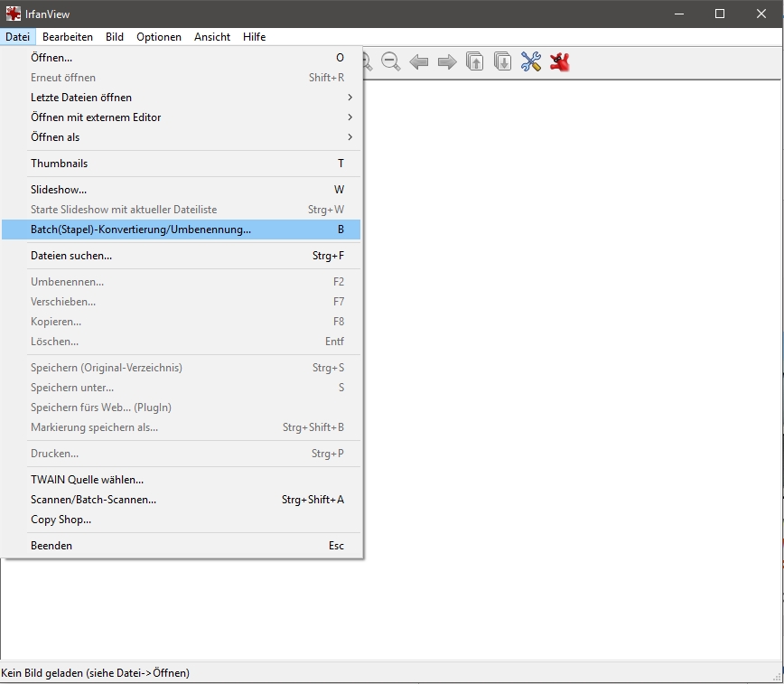The image size is (784, 684).
Task: Click the disabled Kopieren... entry
Action: click(x=181, y=322)
